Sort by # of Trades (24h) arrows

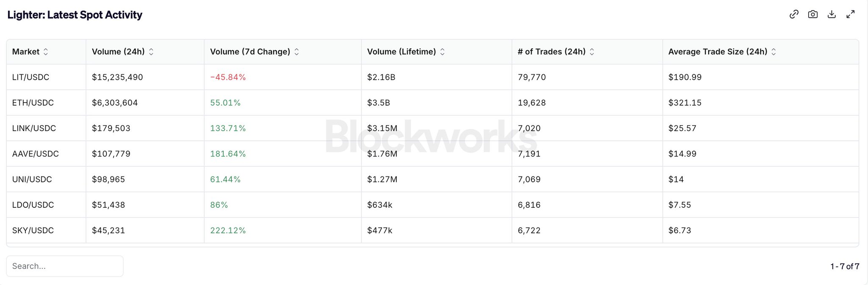(x=592, y=52)
